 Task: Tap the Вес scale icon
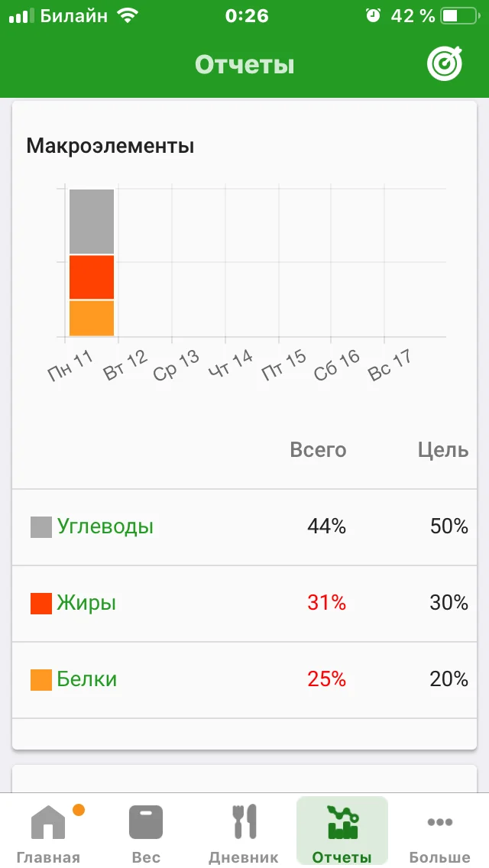(x=146, y=822)
